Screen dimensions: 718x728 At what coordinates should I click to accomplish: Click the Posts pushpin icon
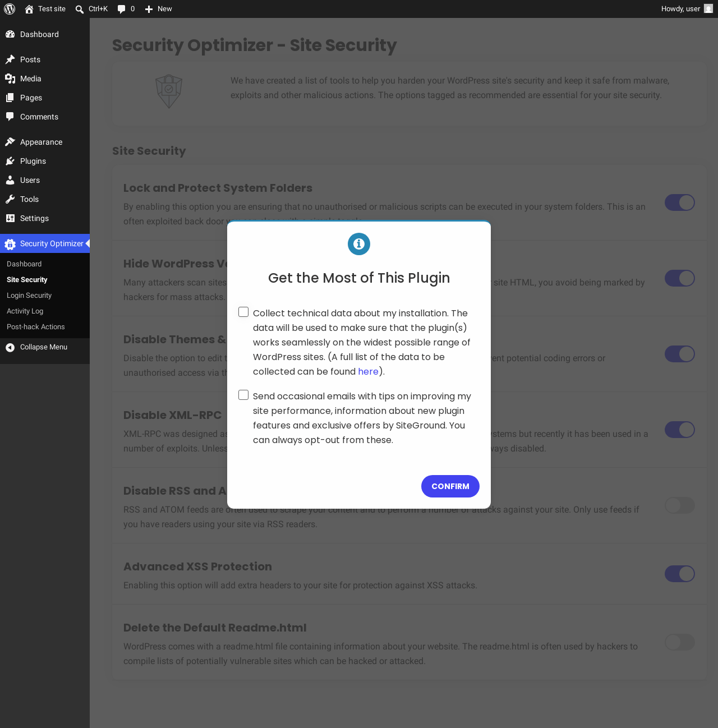10,59
